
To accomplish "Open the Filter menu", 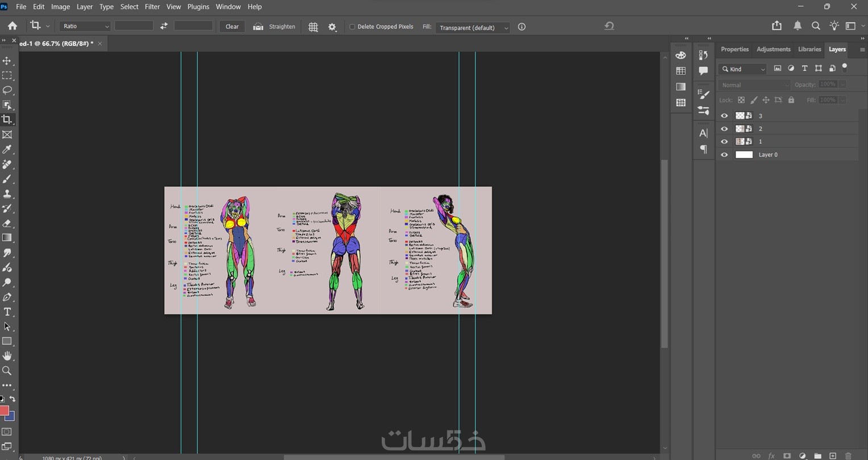I will [x=152, y=7].
